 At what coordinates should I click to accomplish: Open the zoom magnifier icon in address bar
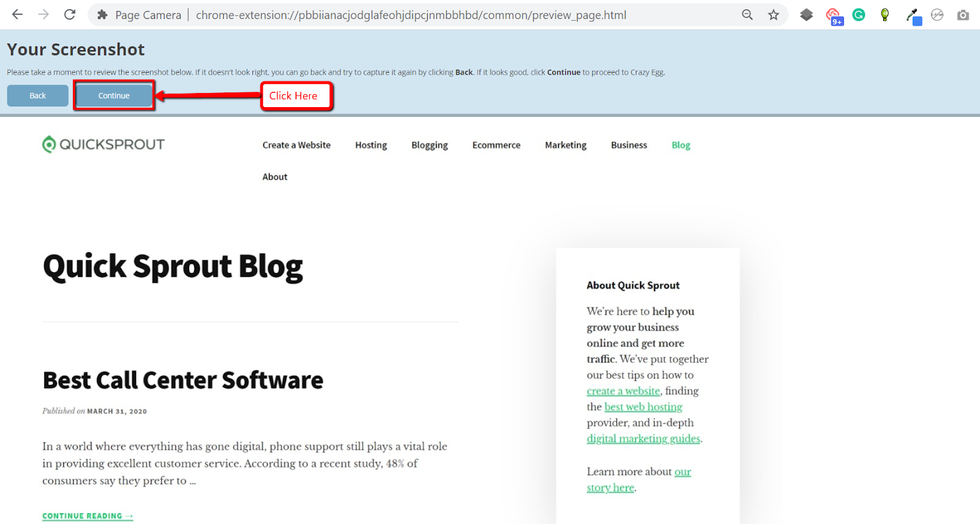pyautogui.click(x=747, y=15)
